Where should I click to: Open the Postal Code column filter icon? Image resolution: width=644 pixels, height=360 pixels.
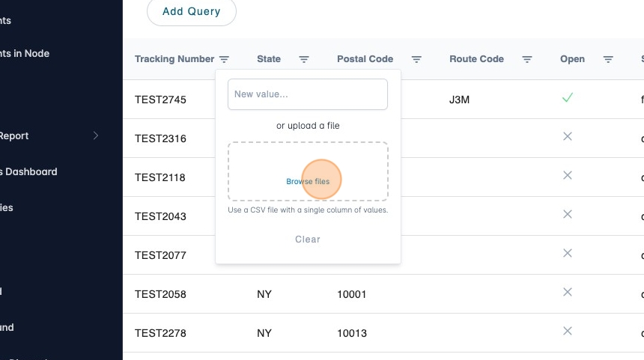[417, 59]
